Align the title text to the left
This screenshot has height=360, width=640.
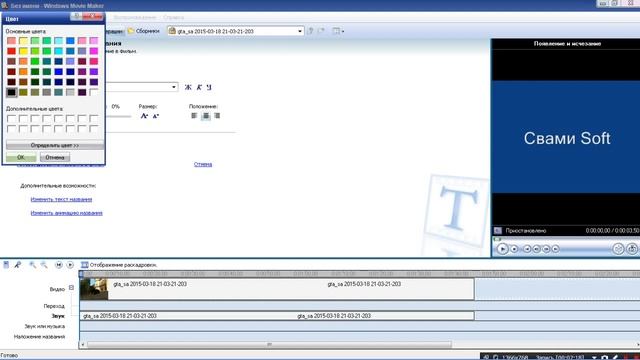tap(194, 116)
